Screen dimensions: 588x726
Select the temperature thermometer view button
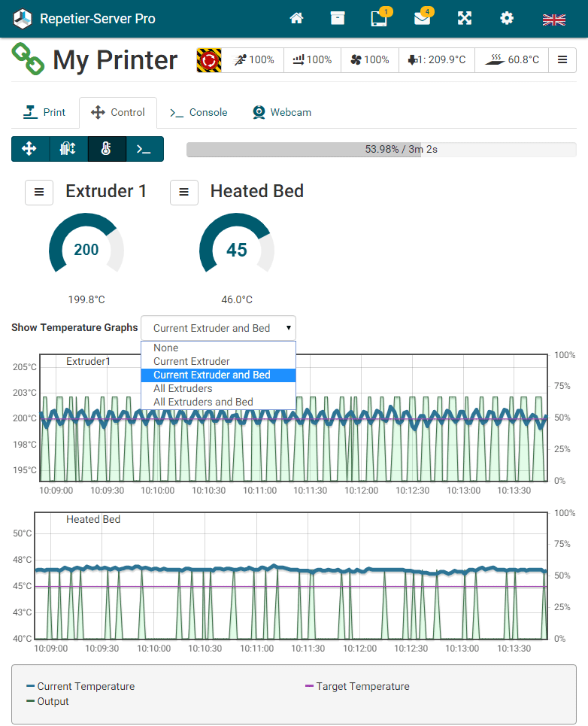pyautogui.click(x=106, y=149)
